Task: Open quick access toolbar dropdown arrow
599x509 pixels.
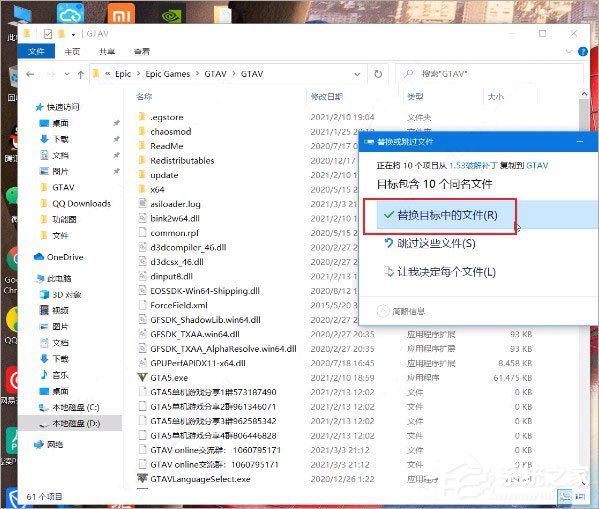Action: coord(73,35)
